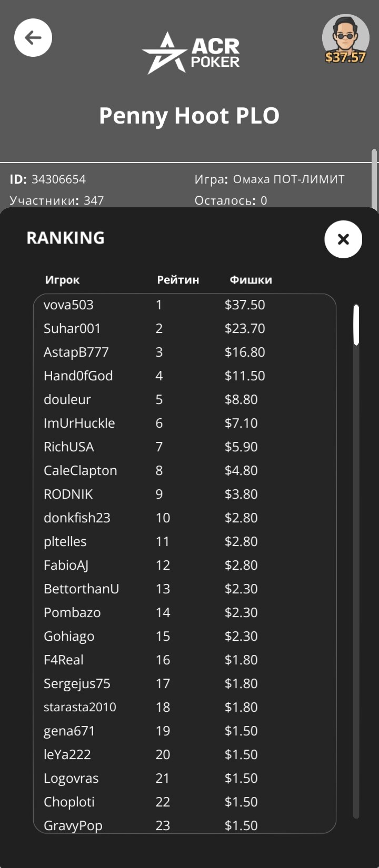Select donkfish23 ranked tenth
This screenshot has width=379, height=868.
tap(77, 518)
